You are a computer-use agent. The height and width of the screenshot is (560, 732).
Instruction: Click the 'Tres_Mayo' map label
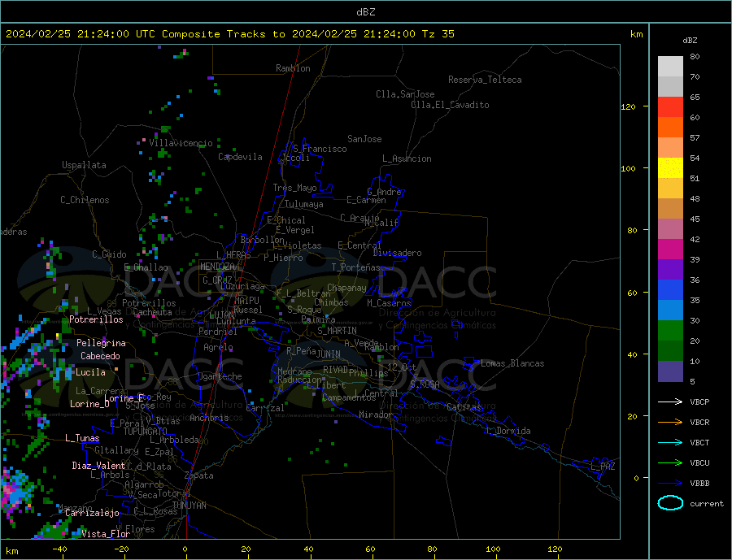pyautogui.click(x=294, y=188)
